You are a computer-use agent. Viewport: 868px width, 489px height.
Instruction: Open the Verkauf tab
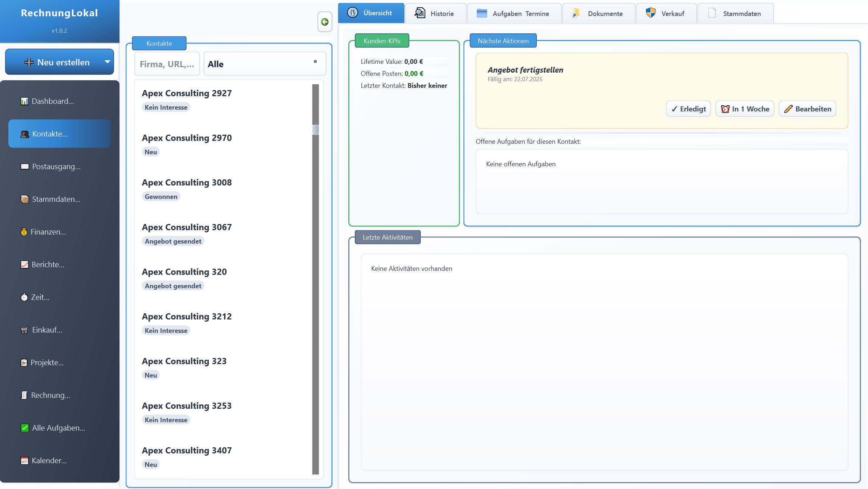[x=666, y=13]
